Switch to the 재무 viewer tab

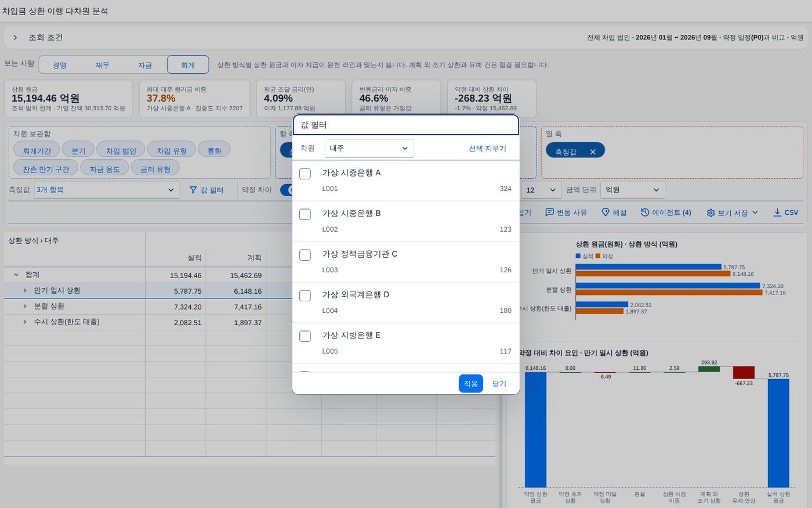pyautogui.click(x=103, y=65)
